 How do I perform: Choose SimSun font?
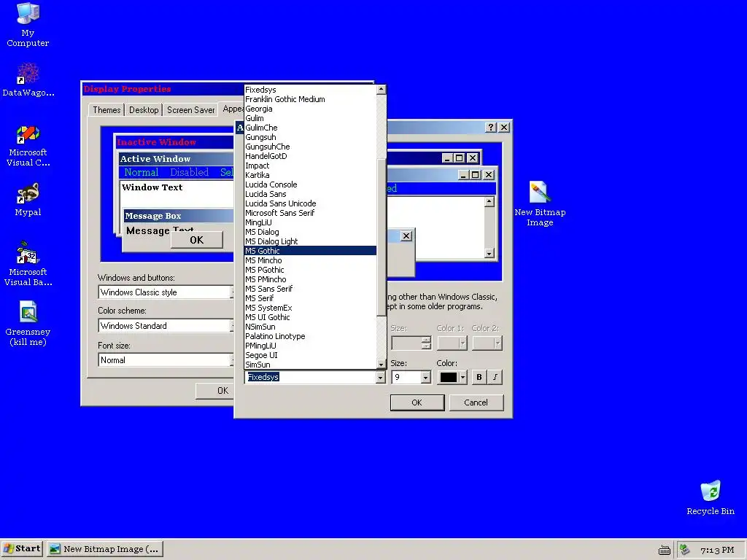(x=310, y=365)
